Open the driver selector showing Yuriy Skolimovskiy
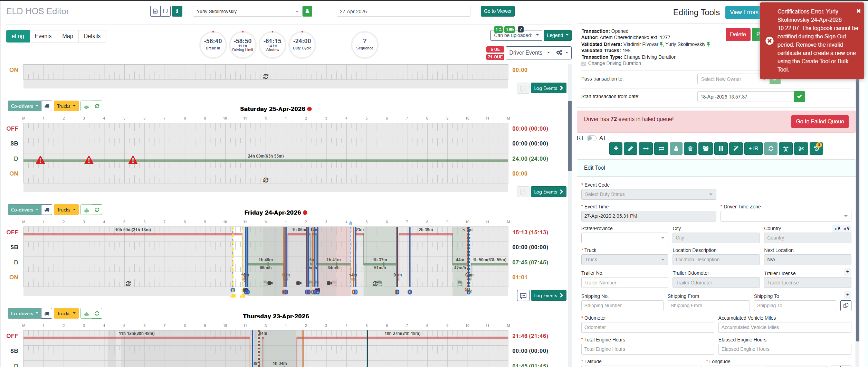Image resolution: width=868 pixels, height=367 pixels. pyautogui.click(x=247, y=11)
